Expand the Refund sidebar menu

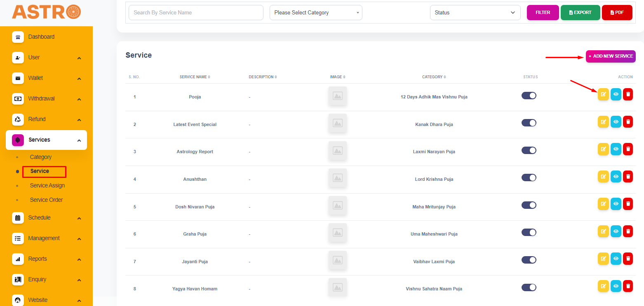46,119
